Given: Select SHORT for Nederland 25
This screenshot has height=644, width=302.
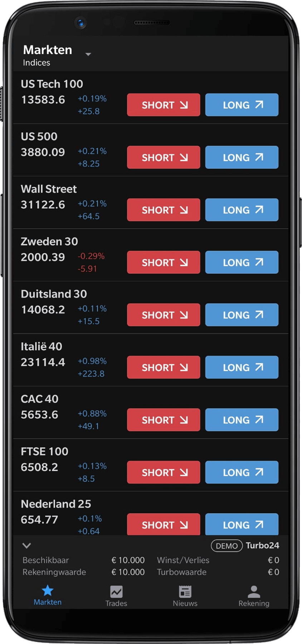Looking at the screenshot, I should click(164, 524).
